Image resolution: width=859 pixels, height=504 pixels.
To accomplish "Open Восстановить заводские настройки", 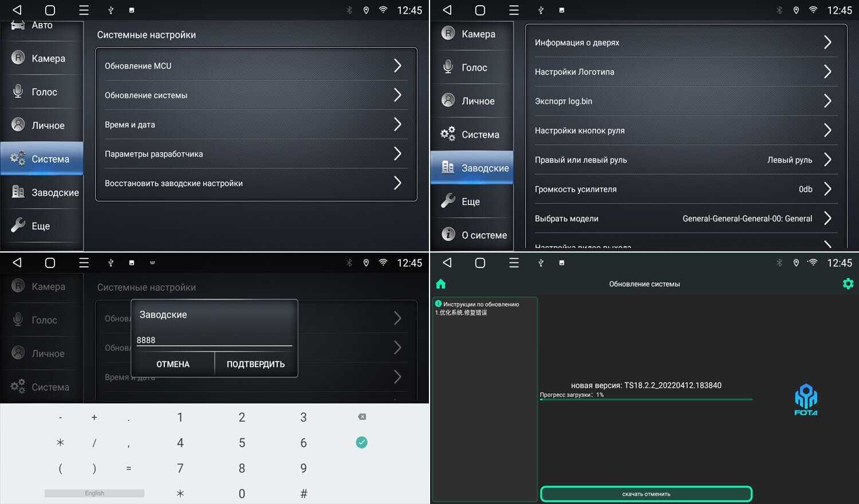I will tap(174, 183).
